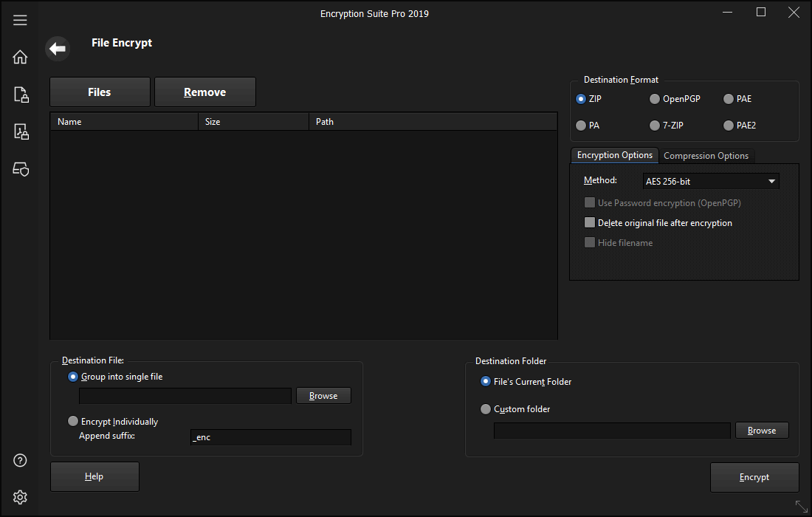812x517 pixels.
Task: Open the drive shield sidebar icon
Action: pyautogui.click(x=21, y=170)
